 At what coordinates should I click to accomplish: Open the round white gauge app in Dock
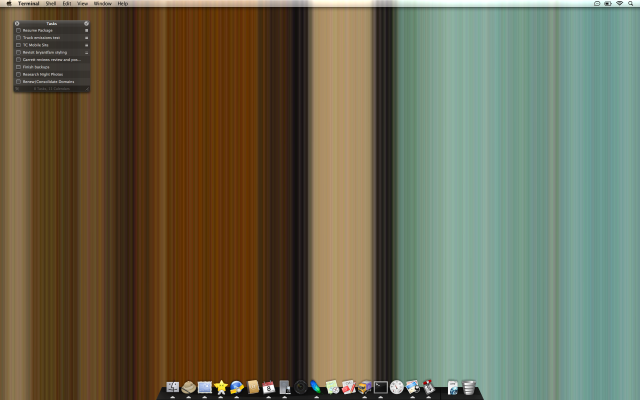tap(396, 387)
